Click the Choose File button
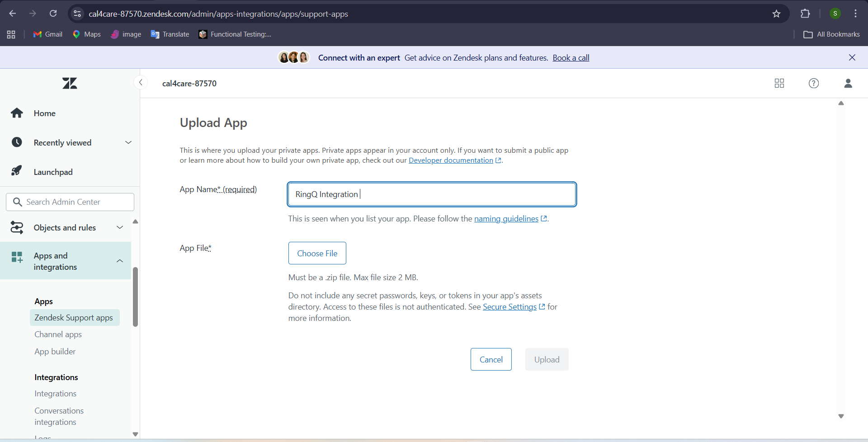868x442 pixels. pyautogui.click(x=317, y=253)
